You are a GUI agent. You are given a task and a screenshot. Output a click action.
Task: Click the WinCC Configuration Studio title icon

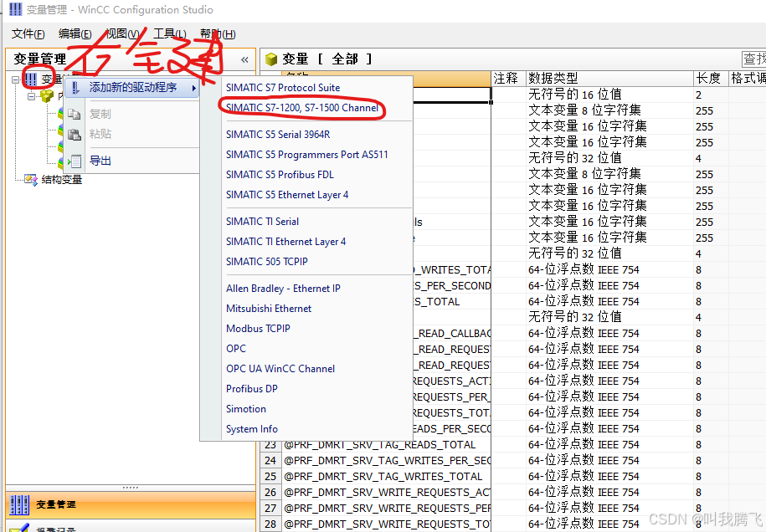tap(16, 9)
